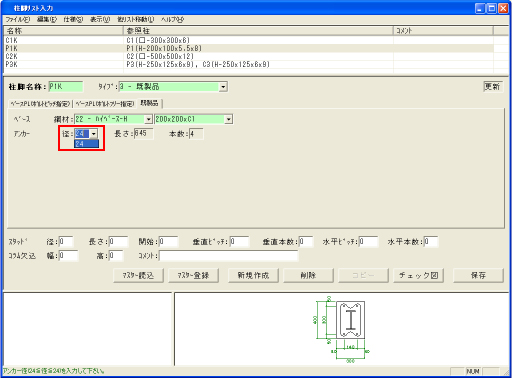Image resolution: width=512 pixels, height=378 pixels.
Task: Expand the タイプ dropdown arrow
Action: point(223,87)
